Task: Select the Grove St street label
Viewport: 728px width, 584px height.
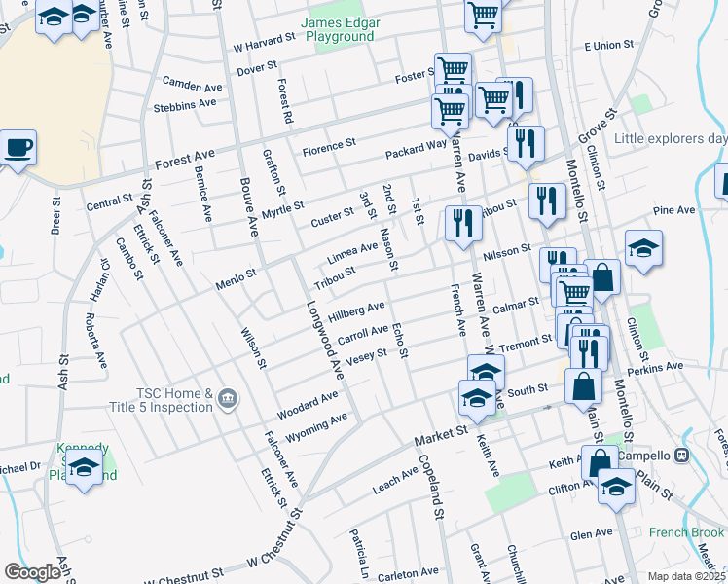Action: coord(598,126)
